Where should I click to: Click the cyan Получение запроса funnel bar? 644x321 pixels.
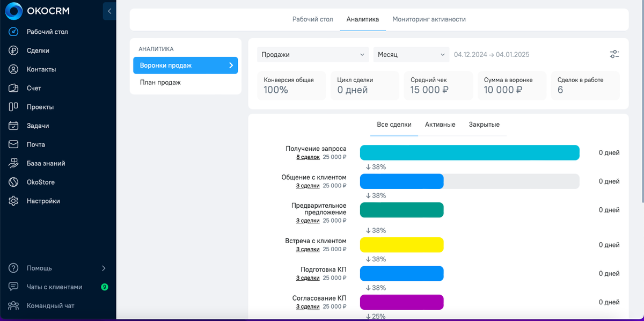[470, 152]
